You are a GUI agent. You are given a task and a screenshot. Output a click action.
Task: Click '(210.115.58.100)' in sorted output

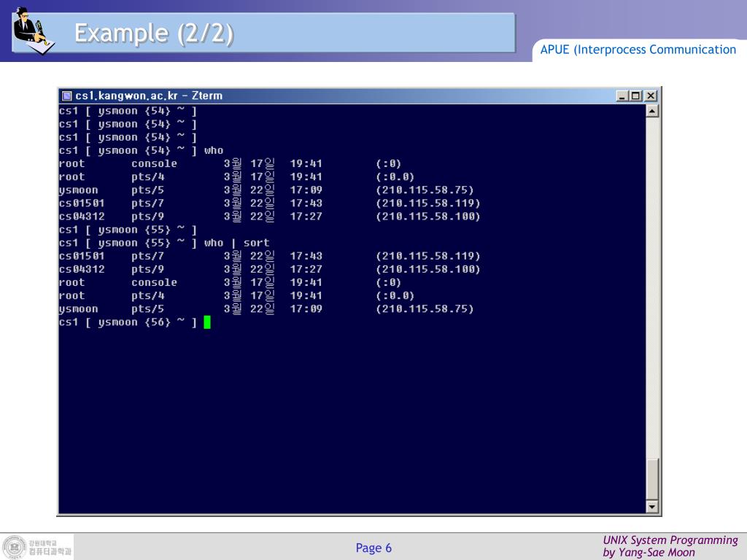click(x=427, y=270)
